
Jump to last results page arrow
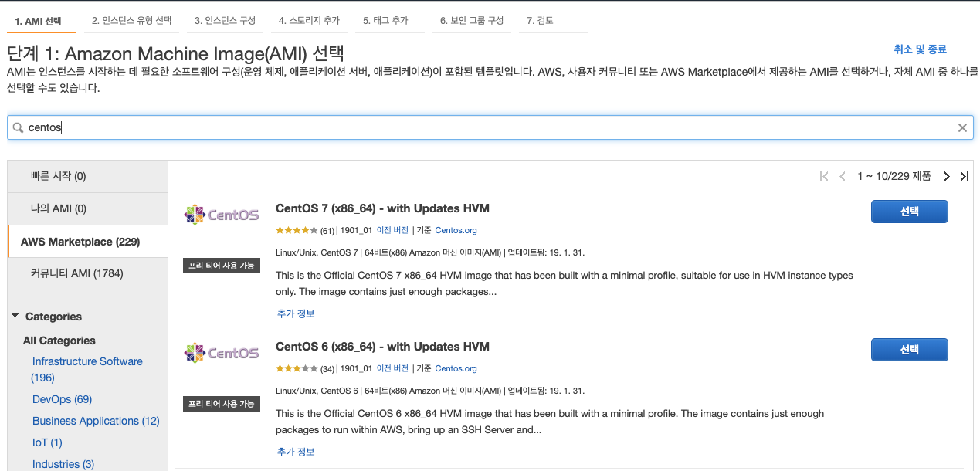tap(964, 177)
